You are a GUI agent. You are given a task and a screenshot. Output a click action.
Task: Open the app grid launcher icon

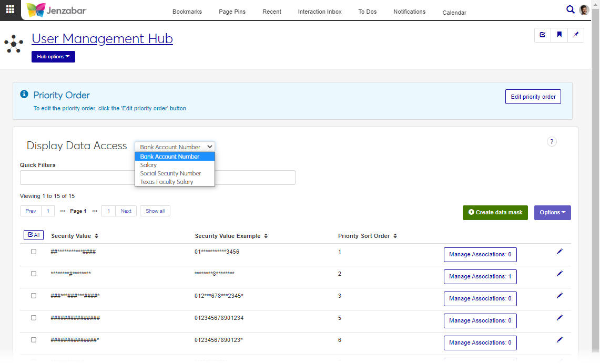[10, 9]
